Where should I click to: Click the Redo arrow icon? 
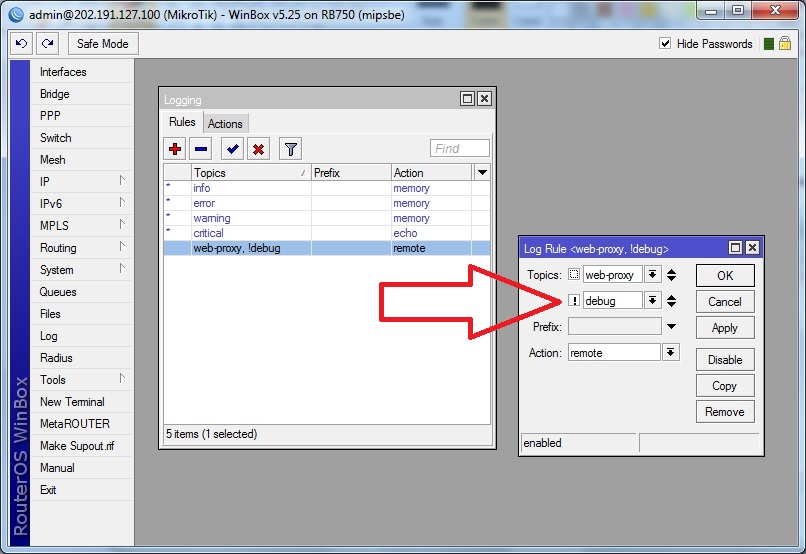coord(48,44)
